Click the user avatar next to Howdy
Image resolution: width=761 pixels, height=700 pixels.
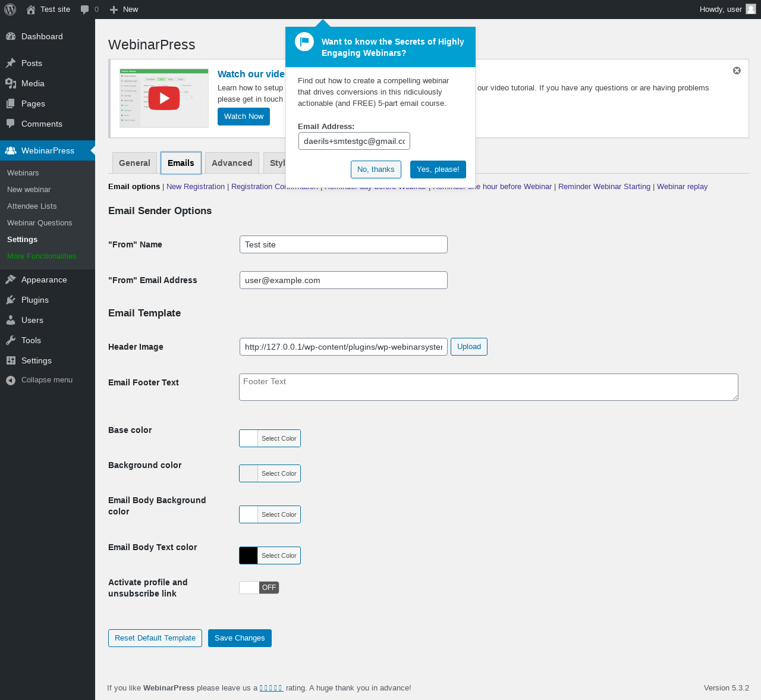coord(751,9)
